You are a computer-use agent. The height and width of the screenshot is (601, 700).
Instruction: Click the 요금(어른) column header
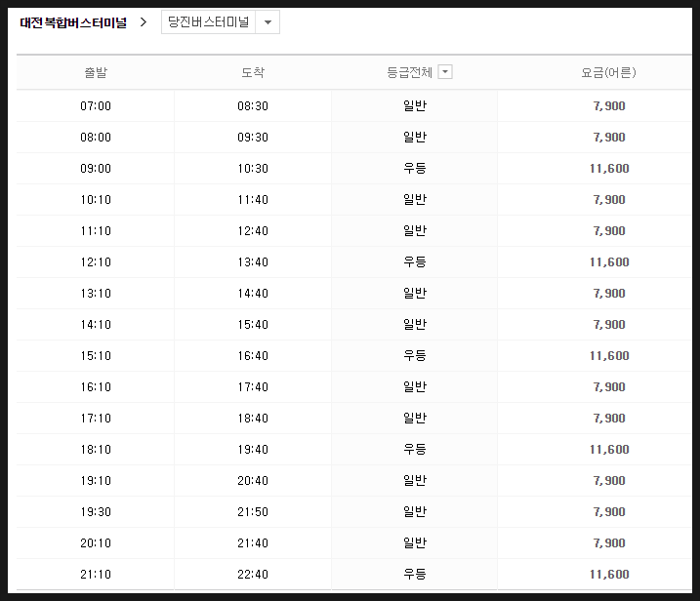(x=608, y=72)
